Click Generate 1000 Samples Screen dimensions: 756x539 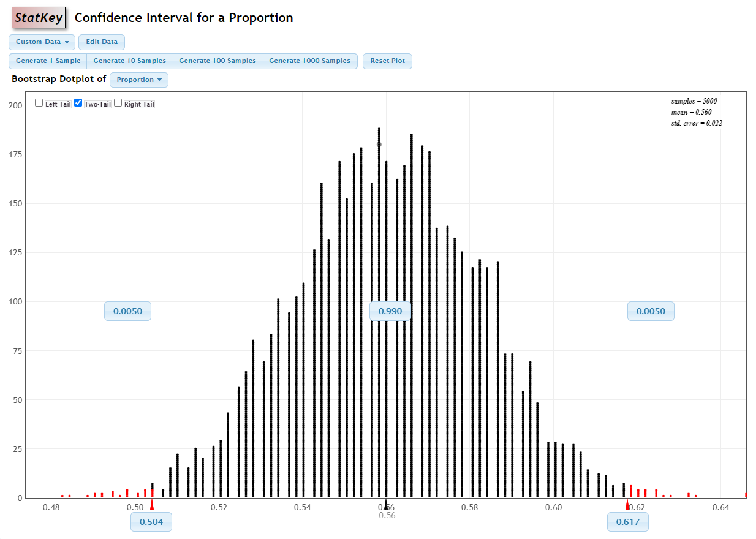point(310,61)
